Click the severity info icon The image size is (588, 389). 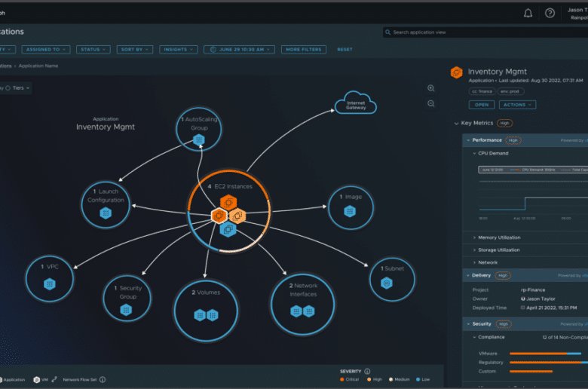(368, 372)
